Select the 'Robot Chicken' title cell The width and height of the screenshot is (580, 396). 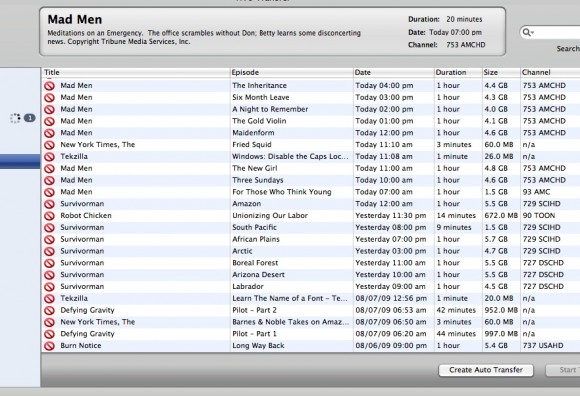point(86,216)
